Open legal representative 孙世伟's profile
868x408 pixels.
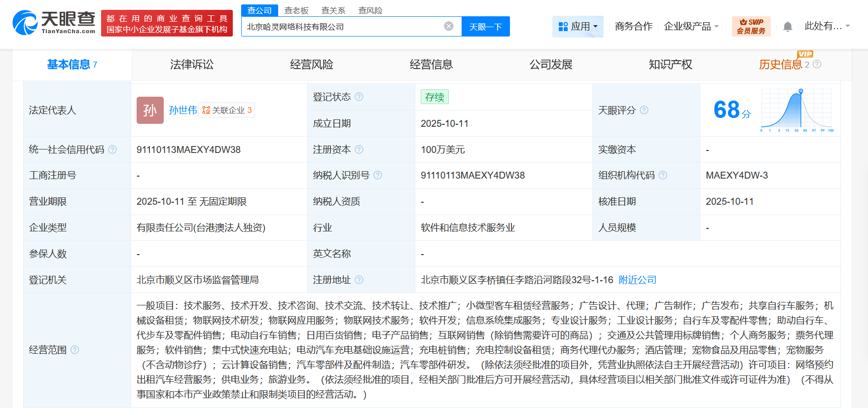[182, 110]
